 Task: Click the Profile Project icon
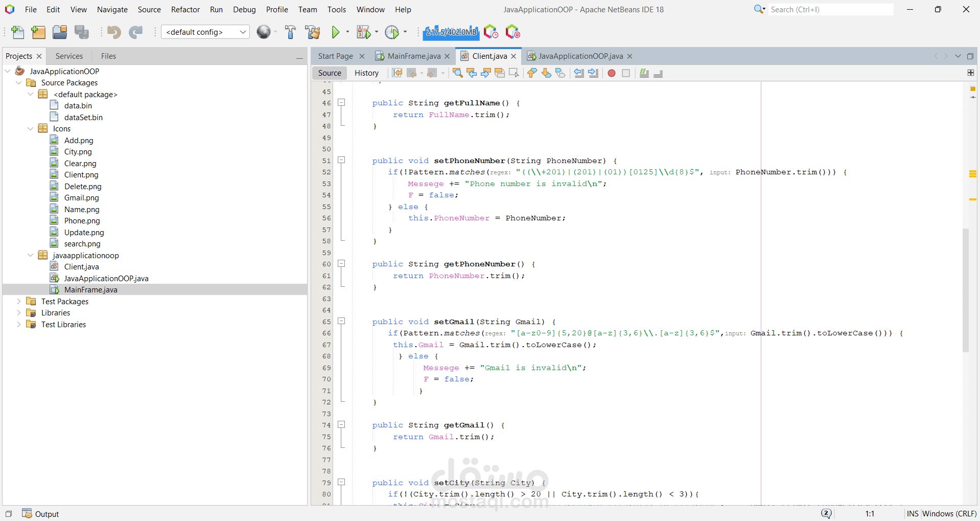[x=392, y=32]
